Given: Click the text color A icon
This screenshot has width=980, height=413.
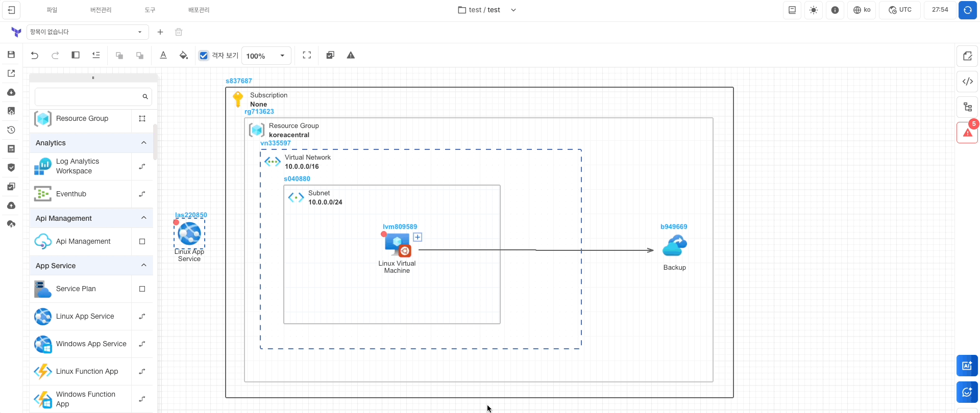Looking at the screenshot, I should pos(163,56).
